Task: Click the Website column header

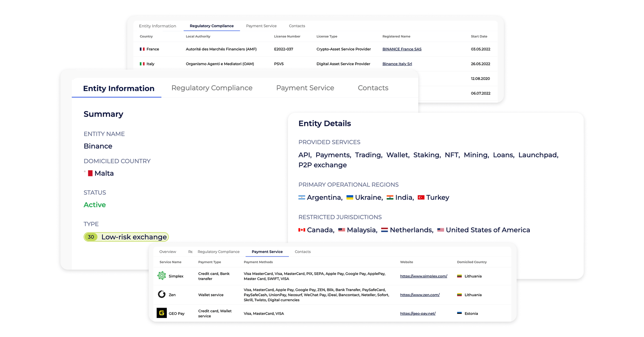Action: point(406,262)
